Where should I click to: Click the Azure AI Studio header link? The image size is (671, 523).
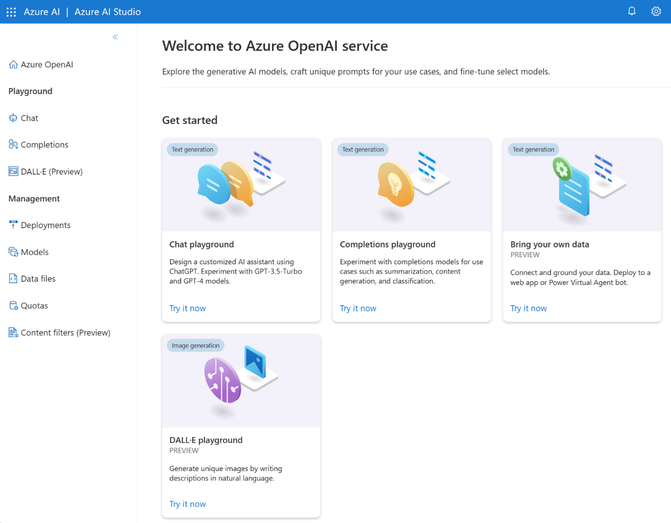pyautogui.click(x=107, y=12)
